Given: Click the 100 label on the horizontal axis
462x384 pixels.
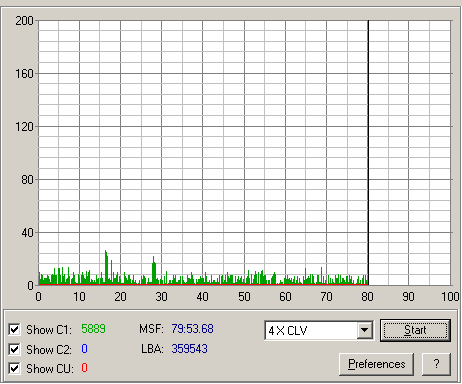Looking at the screenshot, I should (x=450, y=296).
